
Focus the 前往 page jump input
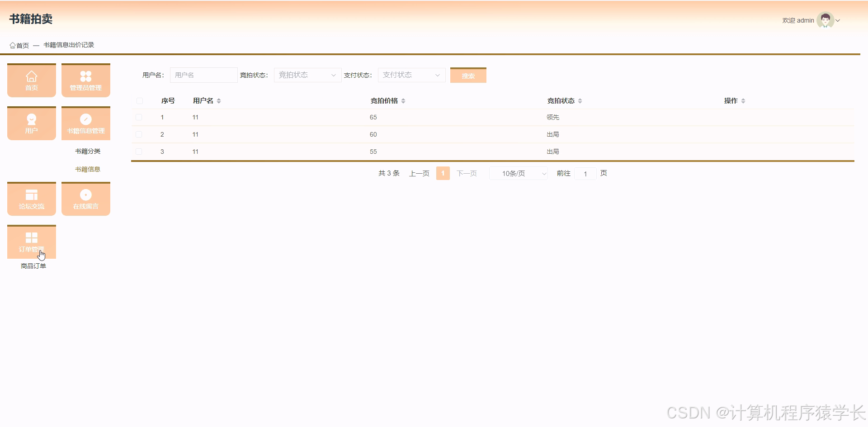click(x=585, y=174)
